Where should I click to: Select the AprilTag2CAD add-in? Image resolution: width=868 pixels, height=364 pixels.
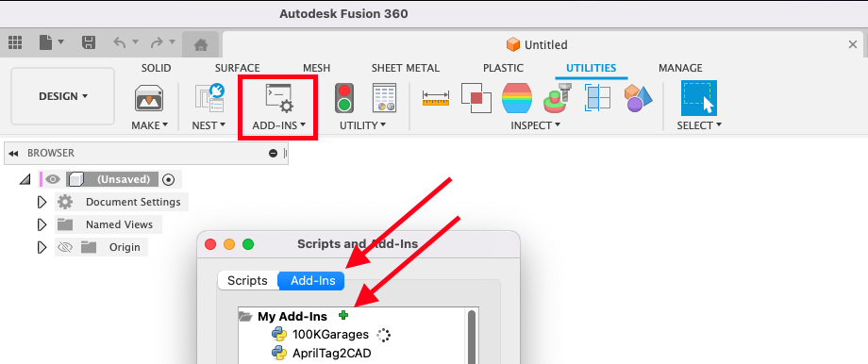coord(331,353)
